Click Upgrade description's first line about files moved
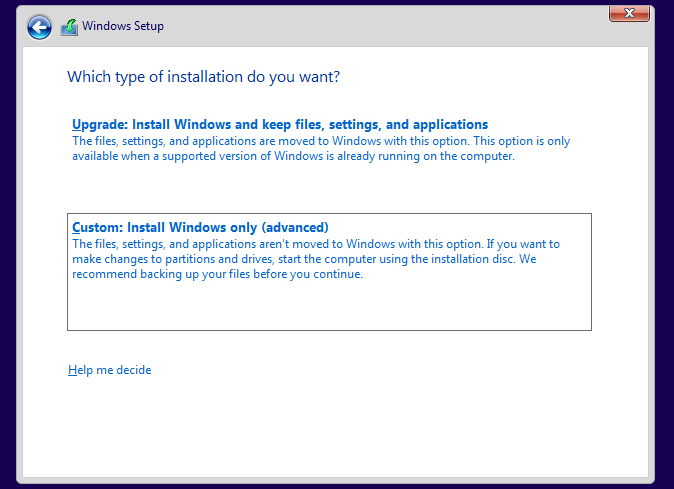 pos(320,141)
